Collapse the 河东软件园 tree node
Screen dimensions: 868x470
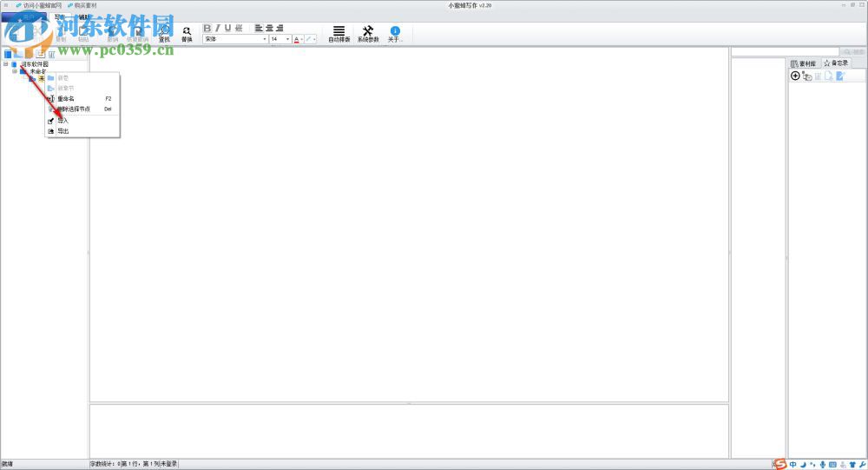[5, 63]
